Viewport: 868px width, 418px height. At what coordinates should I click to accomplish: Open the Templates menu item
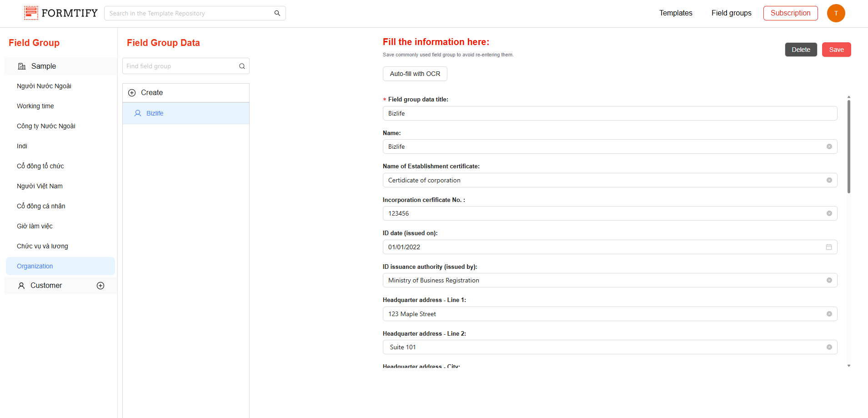point(676,13)
